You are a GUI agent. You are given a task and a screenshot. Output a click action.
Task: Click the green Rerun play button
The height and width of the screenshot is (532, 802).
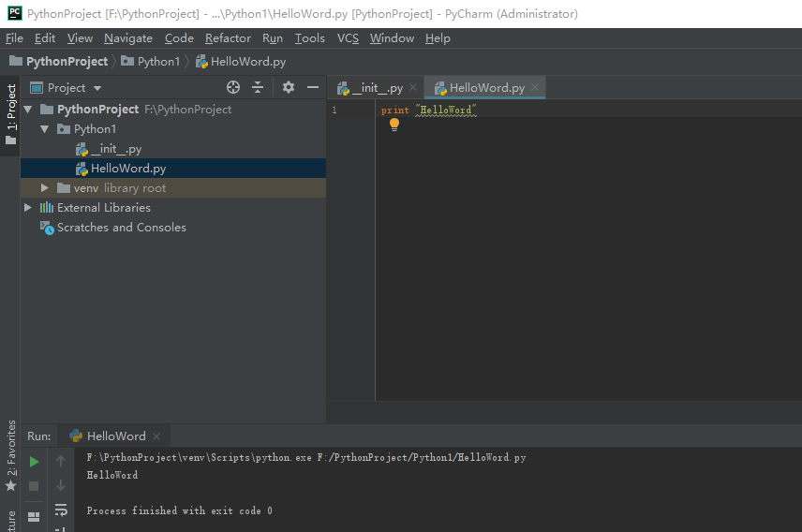point(34,462)
